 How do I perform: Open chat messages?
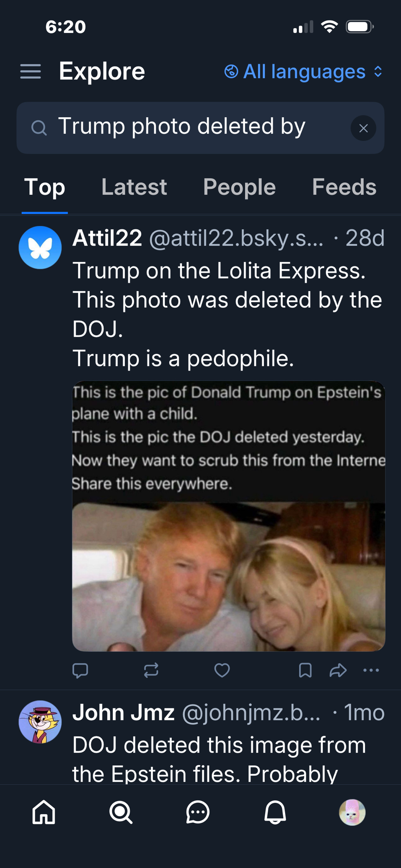click(x=198, y=812)
